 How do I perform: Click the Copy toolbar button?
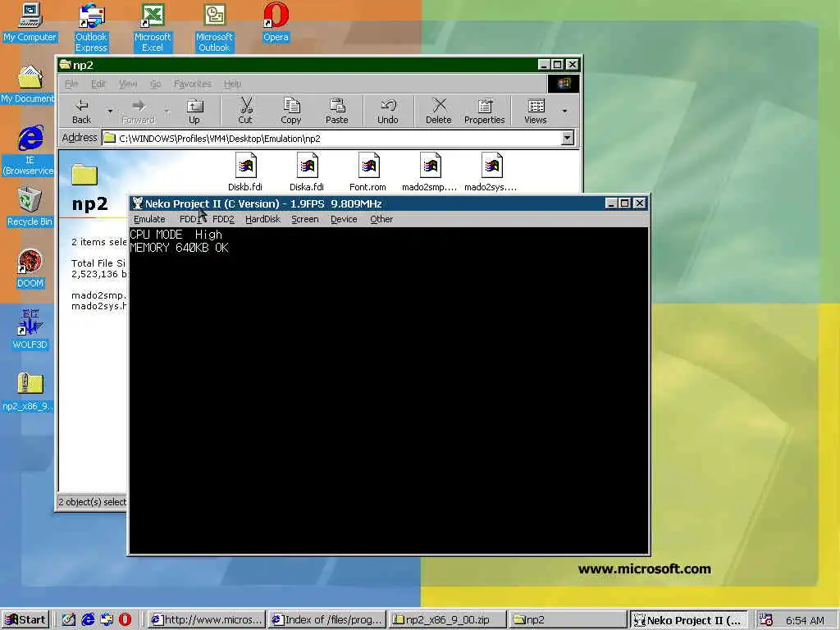coord(291,112)
